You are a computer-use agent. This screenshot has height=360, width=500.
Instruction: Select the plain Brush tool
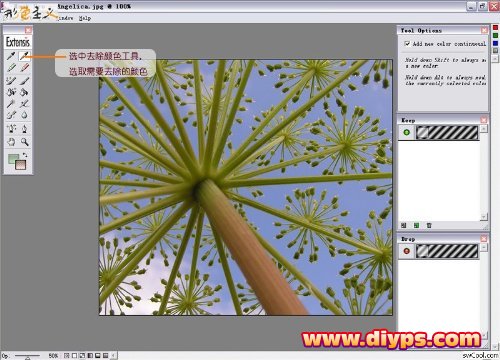point(24,80)
